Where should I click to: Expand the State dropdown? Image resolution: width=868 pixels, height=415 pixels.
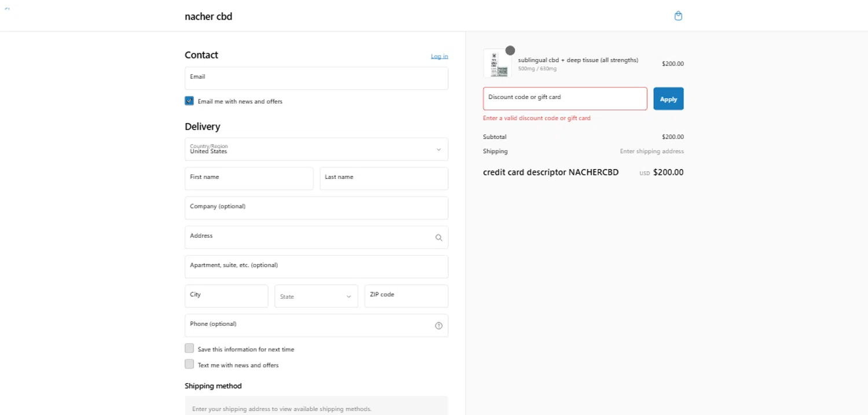point(316,296)
